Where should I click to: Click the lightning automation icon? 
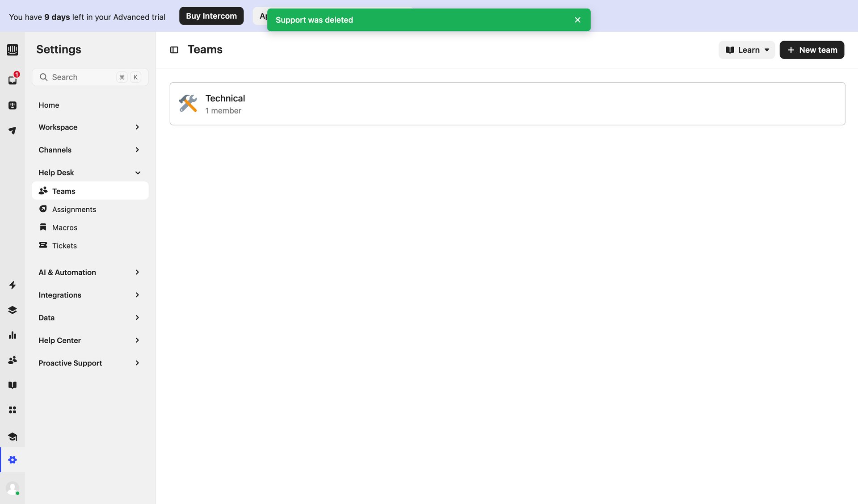pos(12,285)
